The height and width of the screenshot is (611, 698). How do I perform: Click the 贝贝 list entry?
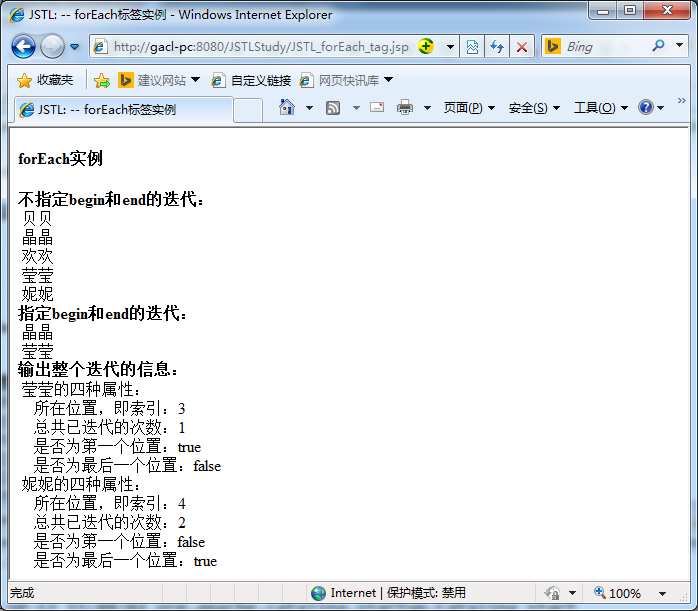click(x=37, y=219)
